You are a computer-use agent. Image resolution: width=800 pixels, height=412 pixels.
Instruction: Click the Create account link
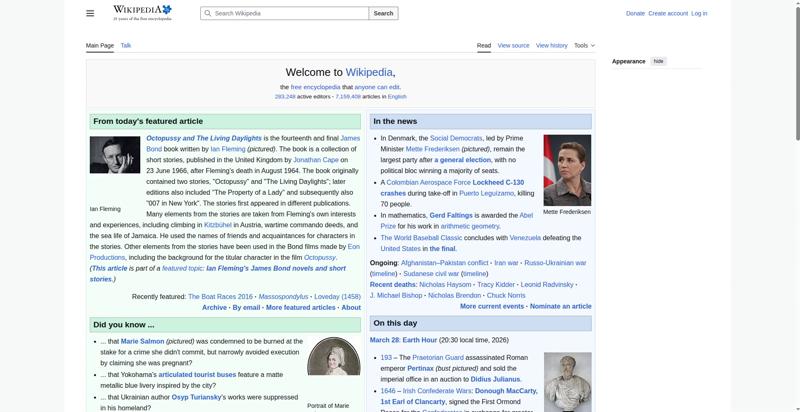(x=668, y=13)
